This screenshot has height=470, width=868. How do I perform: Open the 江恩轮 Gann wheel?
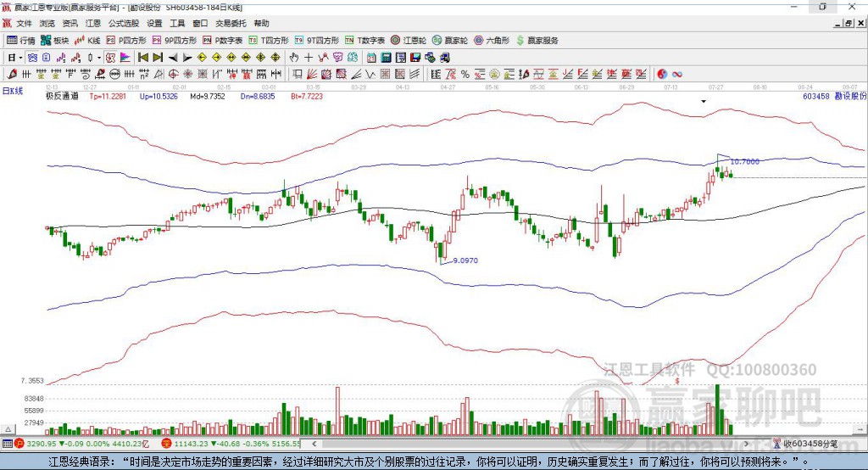pos(409,41)
